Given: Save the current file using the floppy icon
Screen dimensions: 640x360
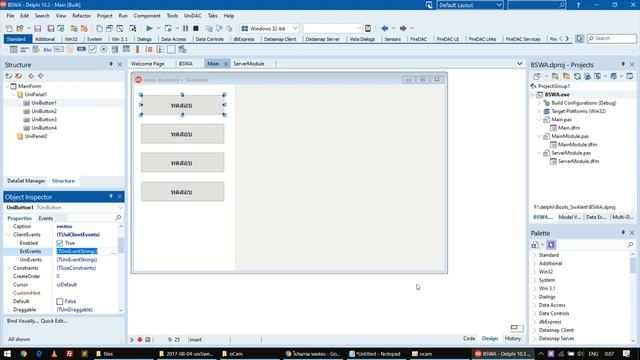Looking at the screenshot, I should point(38,28).
